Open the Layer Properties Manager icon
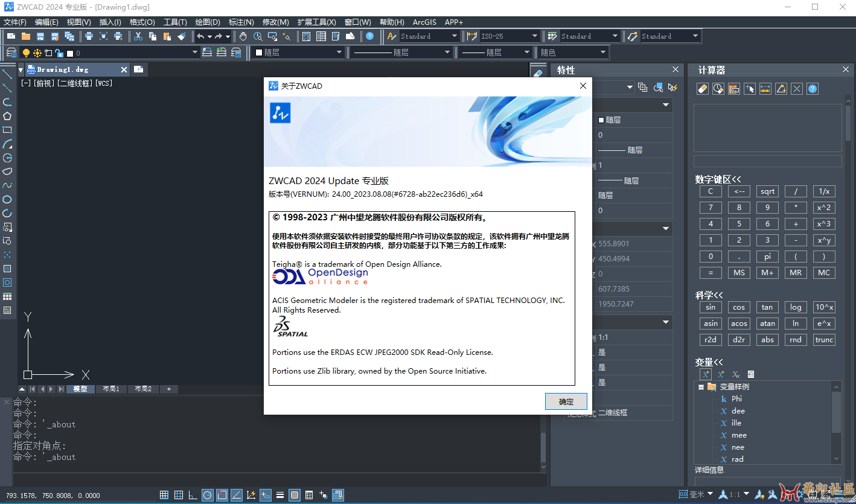 11,53
